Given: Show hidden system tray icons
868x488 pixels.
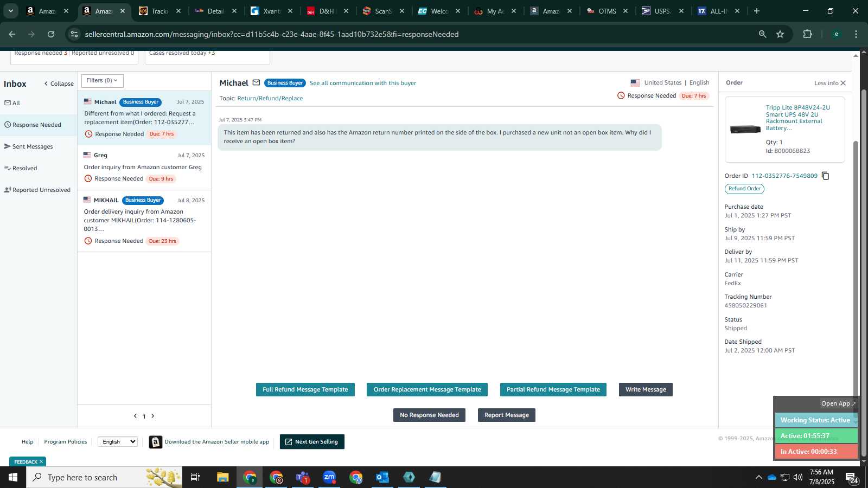Looking at the screenshot, I should click(x=758, y=477).
